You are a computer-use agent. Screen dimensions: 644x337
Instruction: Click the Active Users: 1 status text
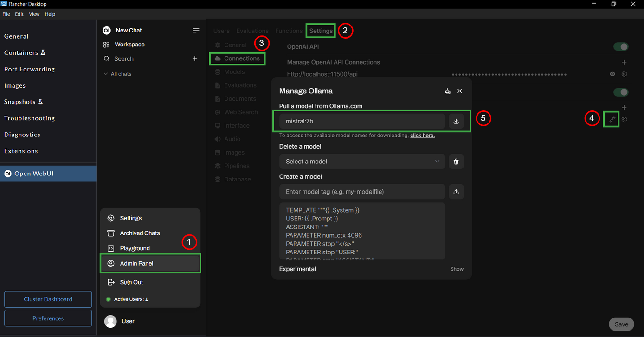click(131, 299)
